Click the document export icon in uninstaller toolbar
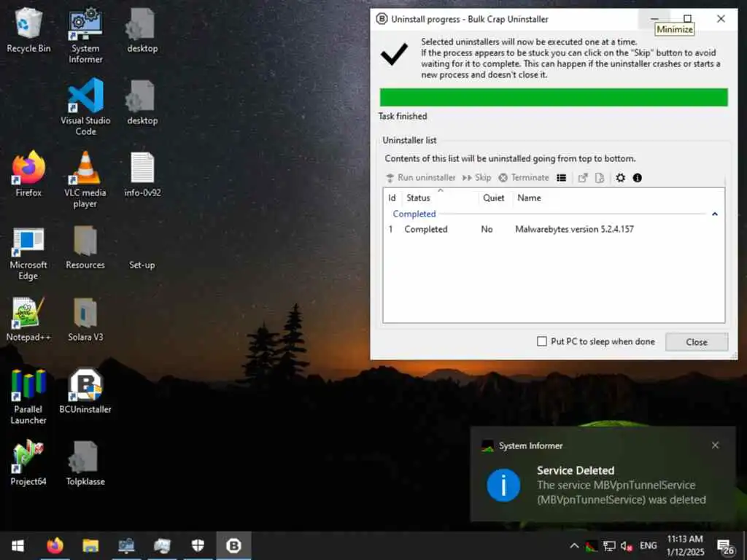 [x=600, y=178]
